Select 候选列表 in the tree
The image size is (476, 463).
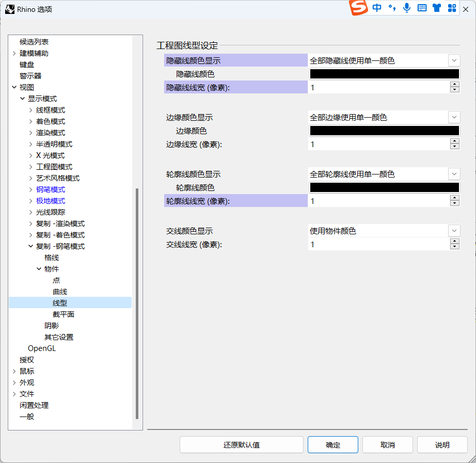(34, 42)
